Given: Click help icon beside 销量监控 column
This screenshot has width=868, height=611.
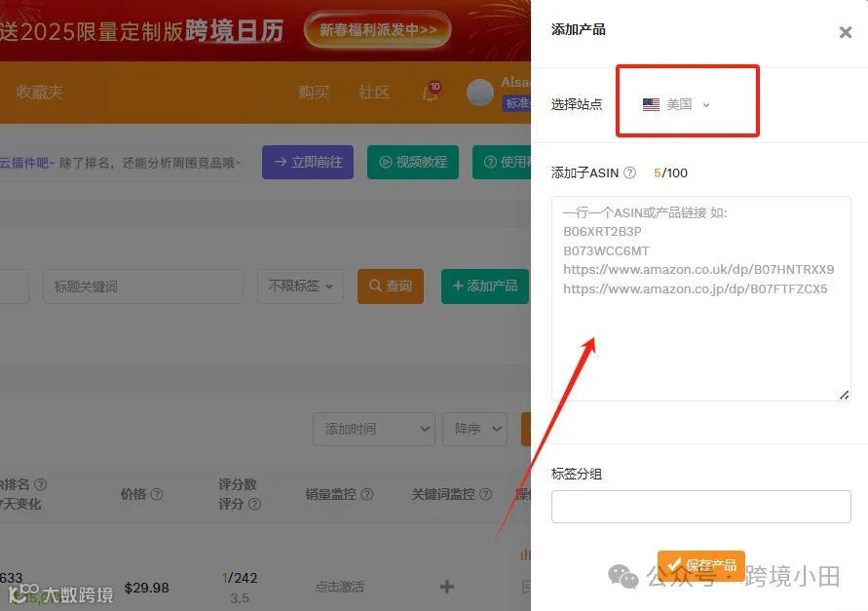Looking at the screenshot, I should point(367,494).
